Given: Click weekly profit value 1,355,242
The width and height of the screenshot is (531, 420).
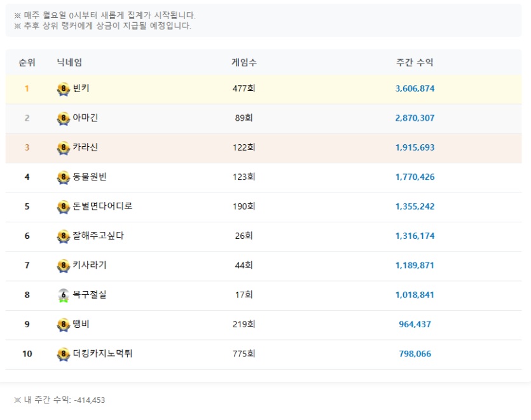Looking at the screenshot, I should click(x=415, y=207).
